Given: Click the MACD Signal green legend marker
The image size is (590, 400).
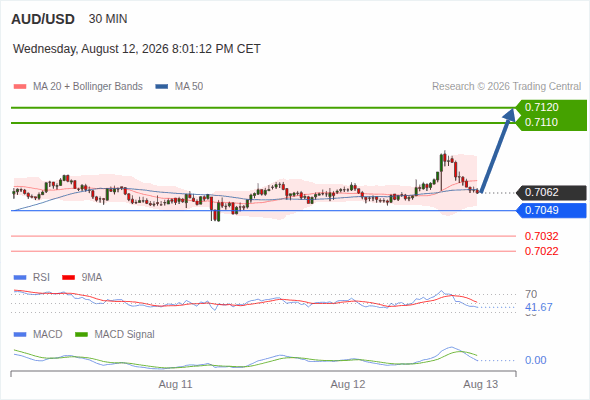Looking at the screenshot, I should (81, 335).
